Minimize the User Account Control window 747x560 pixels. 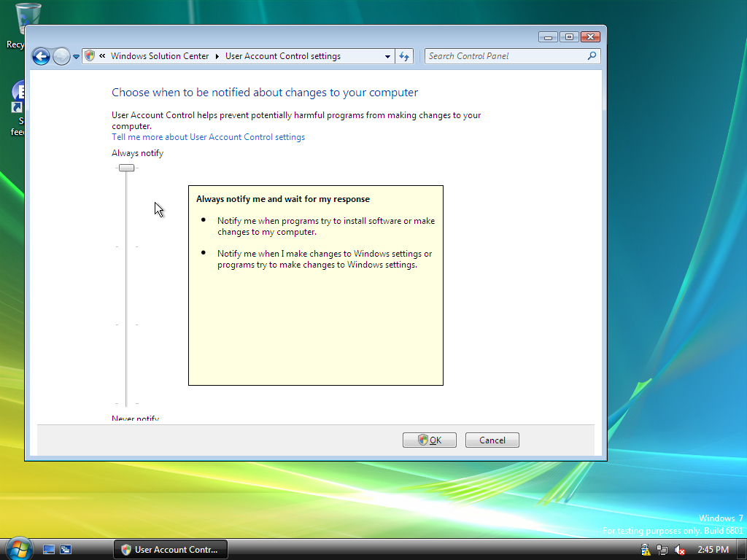(549, 36)
